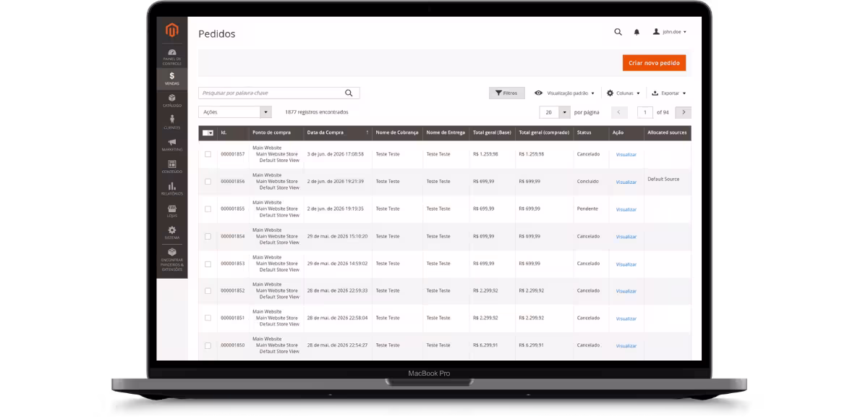Expand the per-page count dropdown
The image size is (868, 417).
(x=564, y=112)
